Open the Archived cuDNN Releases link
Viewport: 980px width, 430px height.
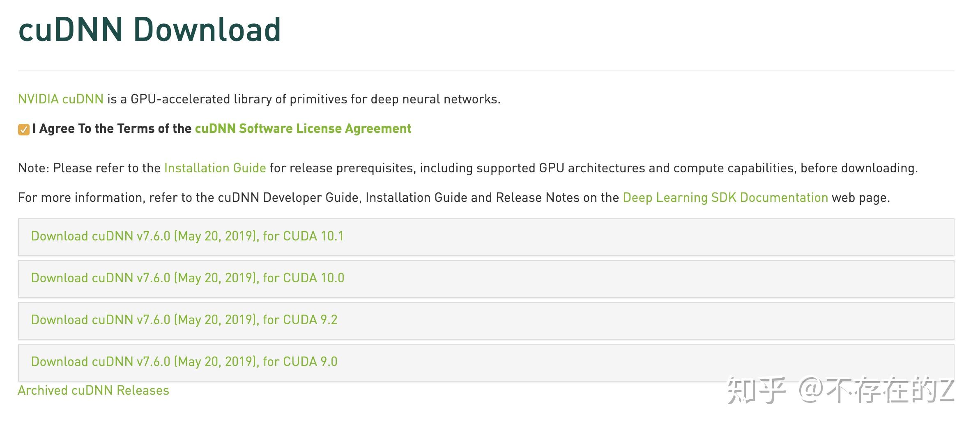click(94, 391)
